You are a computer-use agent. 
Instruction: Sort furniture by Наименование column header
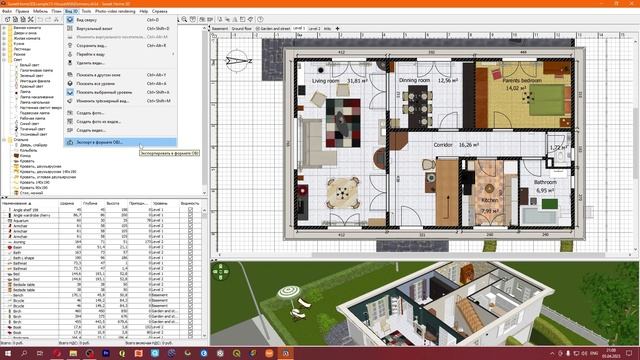29,203
